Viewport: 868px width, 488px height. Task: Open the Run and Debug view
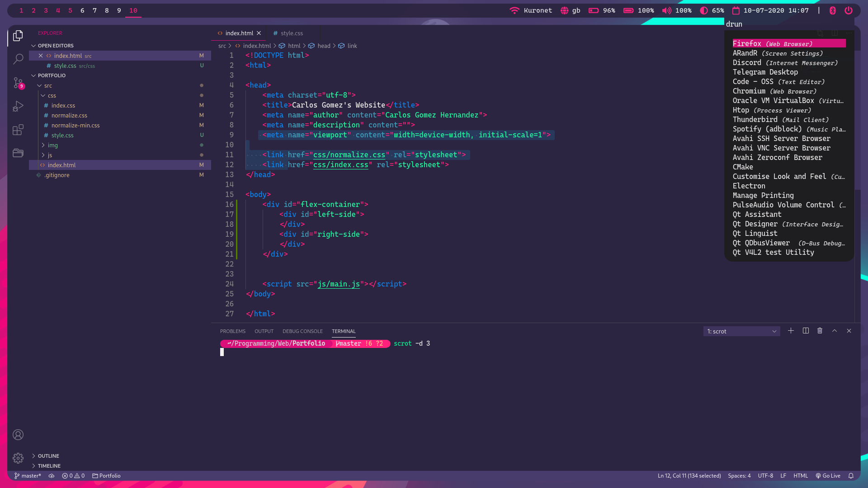18,106
